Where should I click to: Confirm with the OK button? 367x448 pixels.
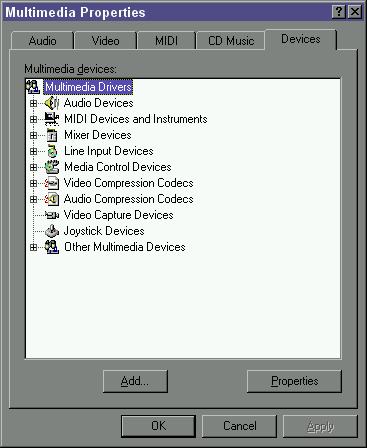pyautogui.click(x=158, y=426)
